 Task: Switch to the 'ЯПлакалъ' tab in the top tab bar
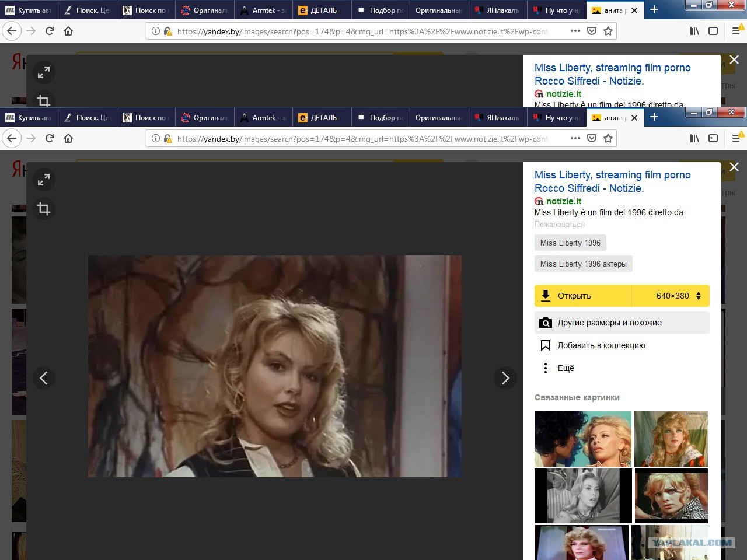498,10
